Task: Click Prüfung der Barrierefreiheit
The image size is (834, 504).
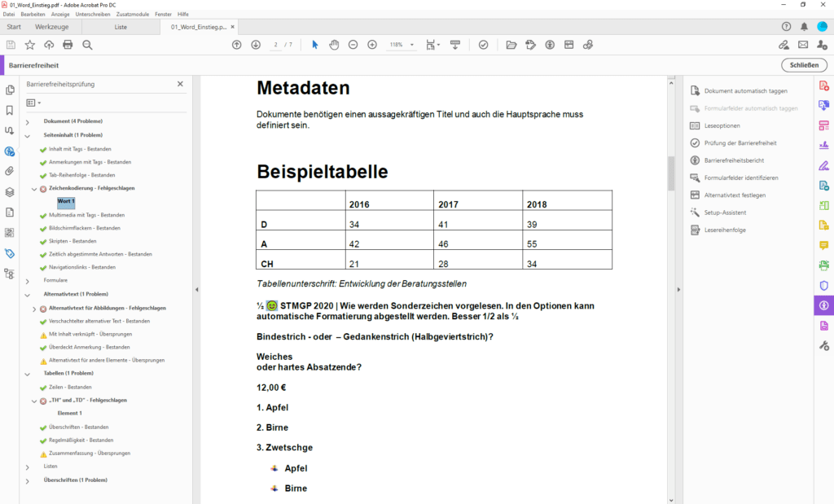Action: [x=740, y=143]
